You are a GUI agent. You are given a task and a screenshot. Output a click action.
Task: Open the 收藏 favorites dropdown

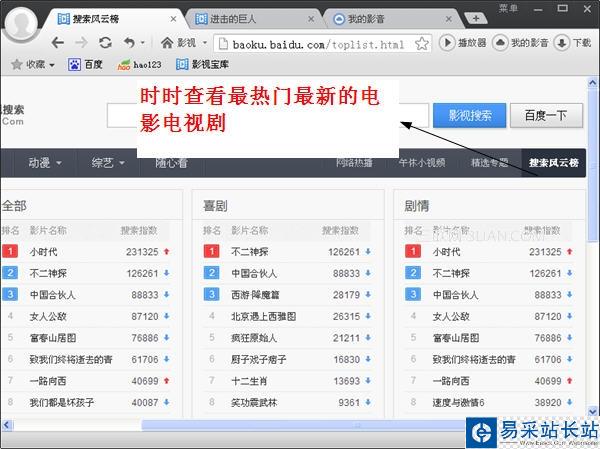point(33,64)
